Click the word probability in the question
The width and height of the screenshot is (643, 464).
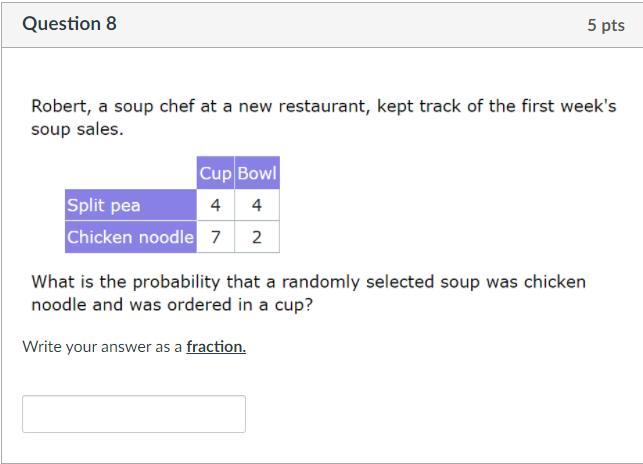pos(177,282)
